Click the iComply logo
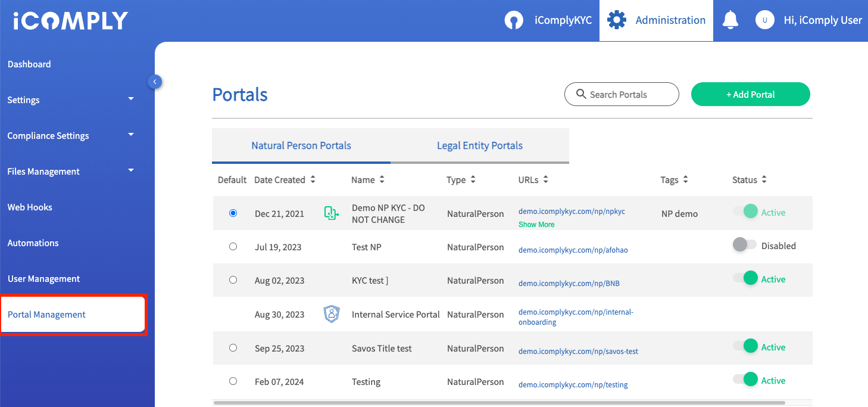The width and height of the screenshot is (868, 407). (70, 20)
